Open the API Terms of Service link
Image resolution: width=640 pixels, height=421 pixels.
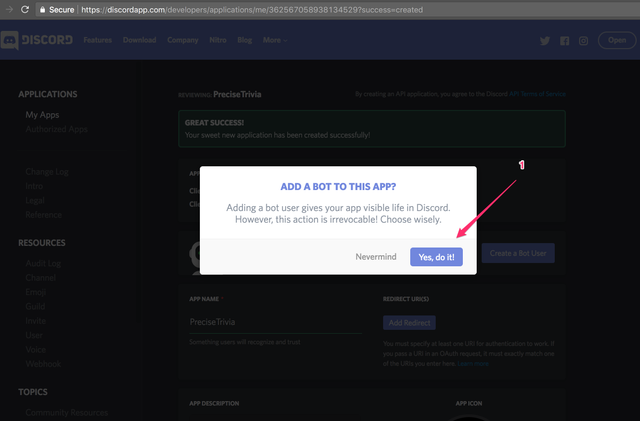pyautogui.click(x=537, y=94)
